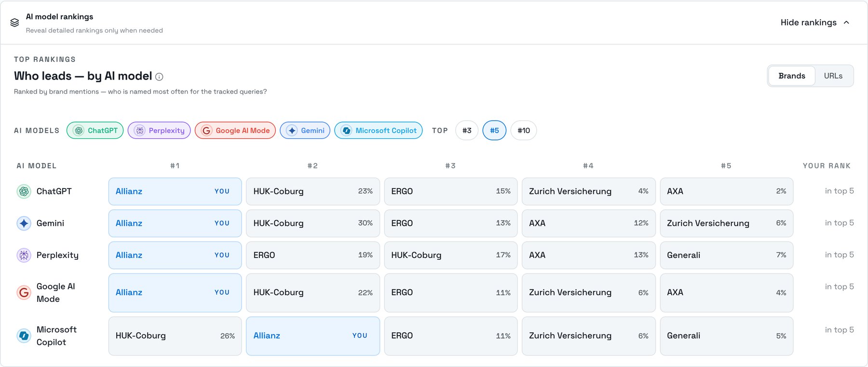
Task: Click the Gemini star logo in the table row
Action: pos(24,223)
